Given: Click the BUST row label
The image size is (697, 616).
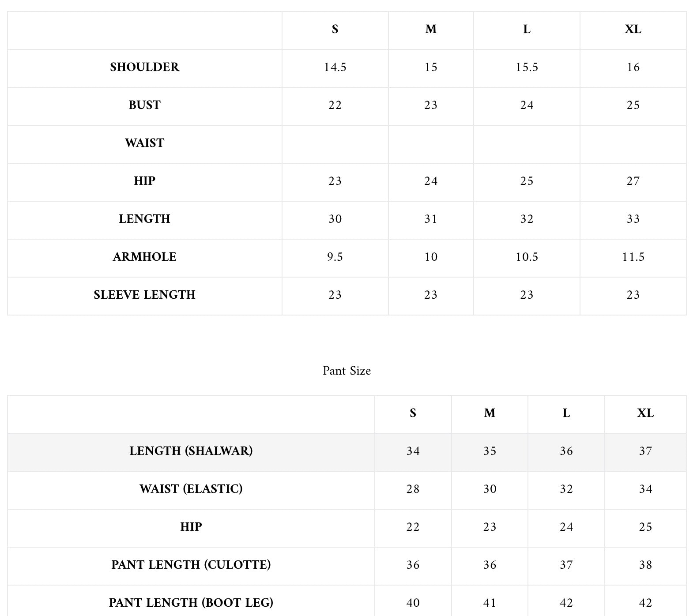Looking at the screenshot, I should [144, 105].
